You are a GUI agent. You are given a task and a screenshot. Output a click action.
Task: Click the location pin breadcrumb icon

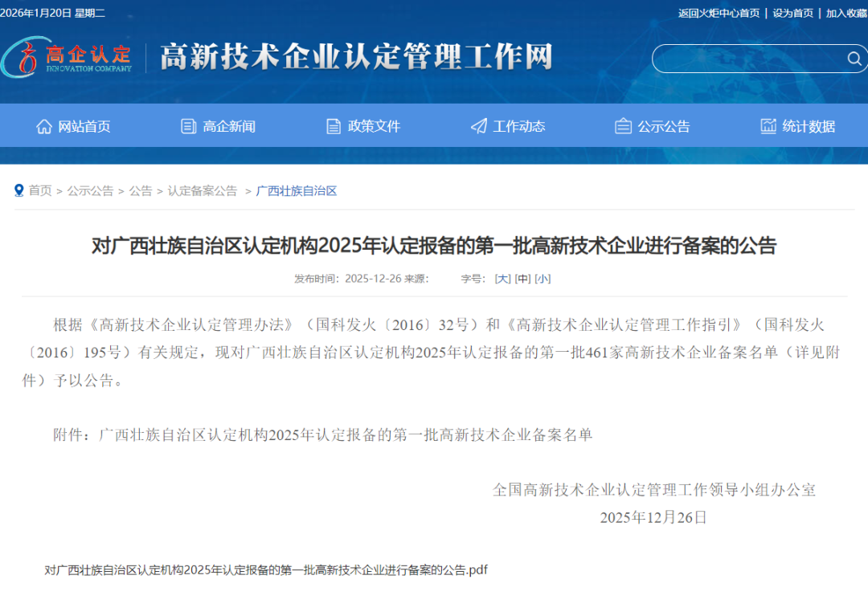[x=19, y=190]
